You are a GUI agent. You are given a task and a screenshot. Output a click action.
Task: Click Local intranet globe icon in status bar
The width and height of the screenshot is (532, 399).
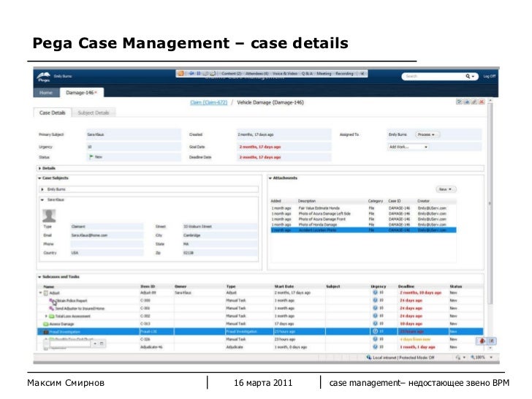point(369,357)
